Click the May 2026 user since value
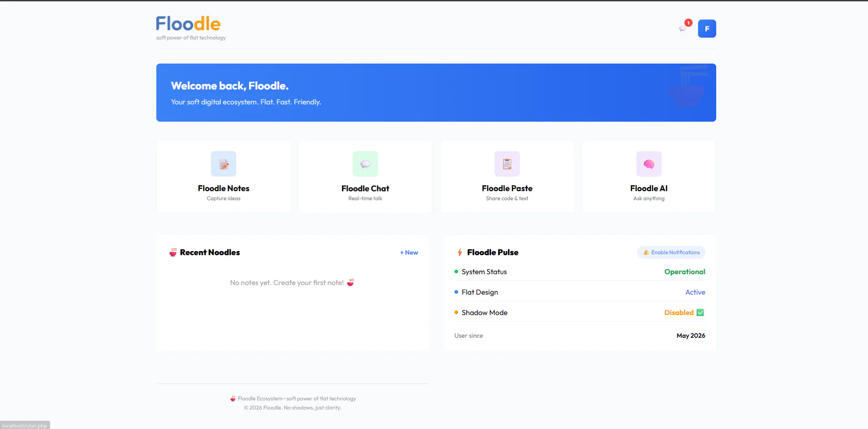868x429 pixels. point(691,335)
